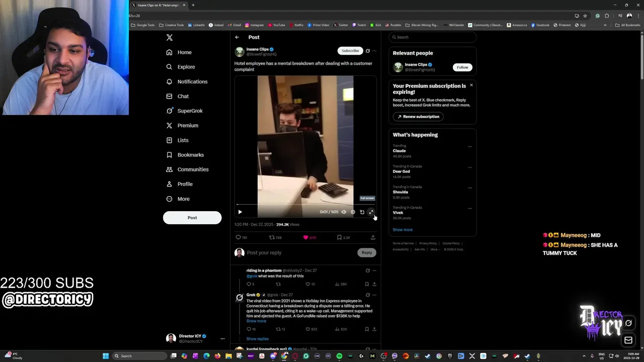Open the video picture-in-picture option
The height and width of the screenshot is (362, 644).
coord(362,212)
